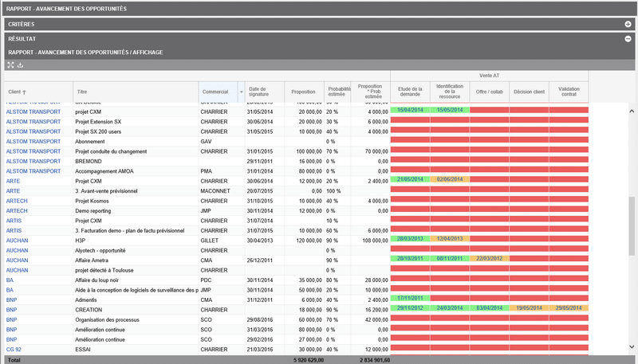
Task: Open CG 92 client link
Action: click(x=14, y=348)
